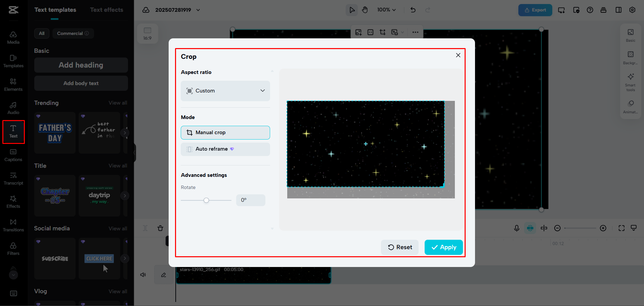The height and width of the screenshot is (306, 644).
Task: Open the Custom aspect ratio dropdown
Action: click(225, 91)
